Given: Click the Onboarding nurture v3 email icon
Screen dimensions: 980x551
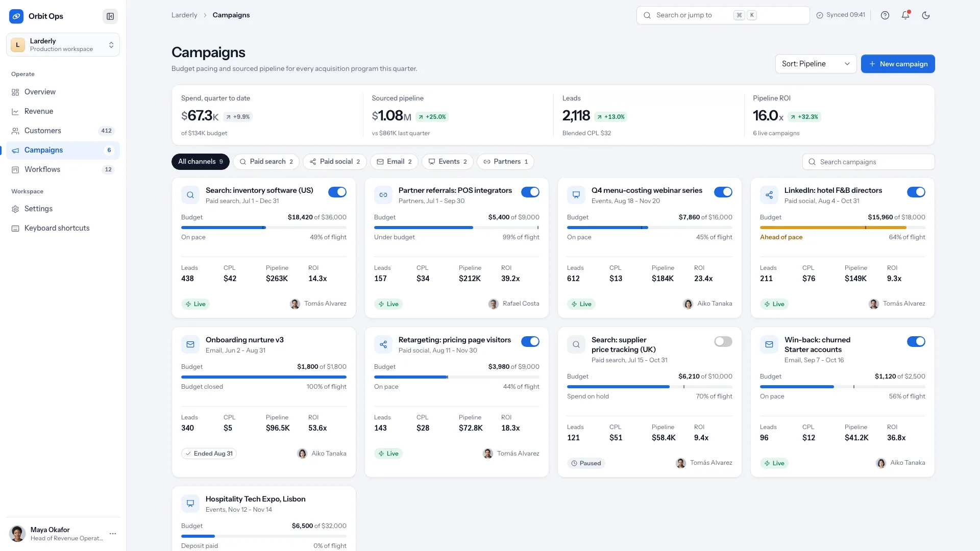Looking at the screenshot, I should tap(190, 344).
